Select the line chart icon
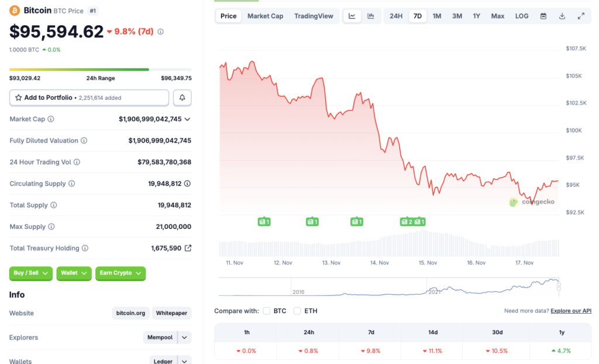 click(352, 16)
